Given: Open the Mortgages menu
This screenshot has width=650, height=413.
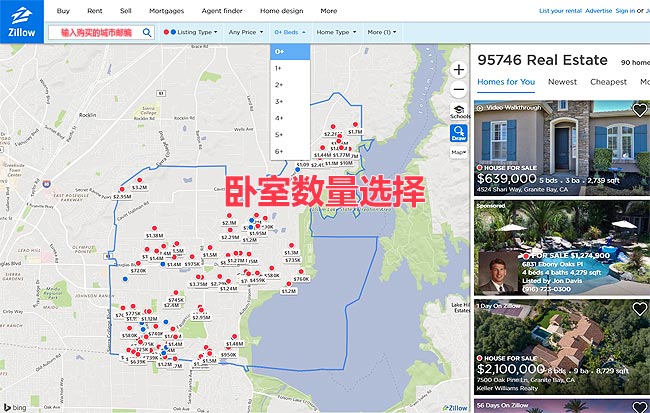Looking at the screenshot, I should click(166, 11).
